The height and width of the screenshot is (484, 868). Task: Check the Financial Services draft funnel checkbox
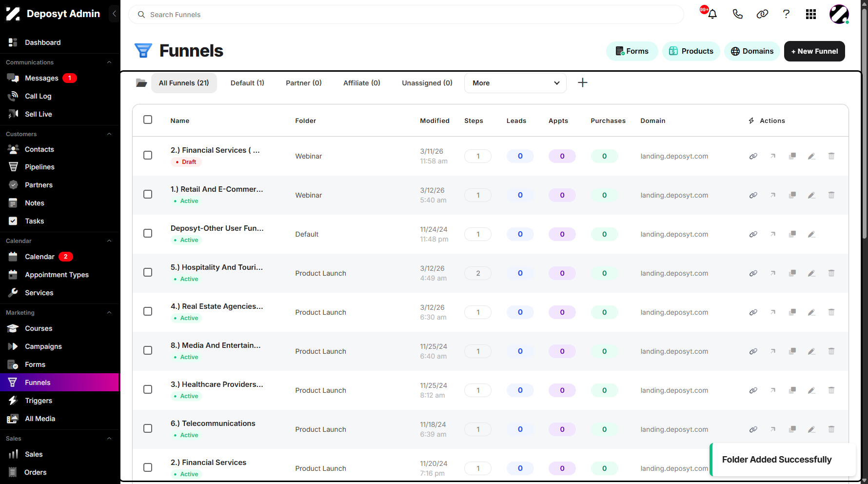coord(148,155)
